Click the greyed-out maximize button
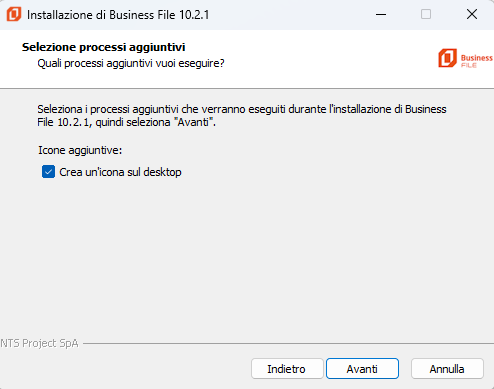 (426, 14)
